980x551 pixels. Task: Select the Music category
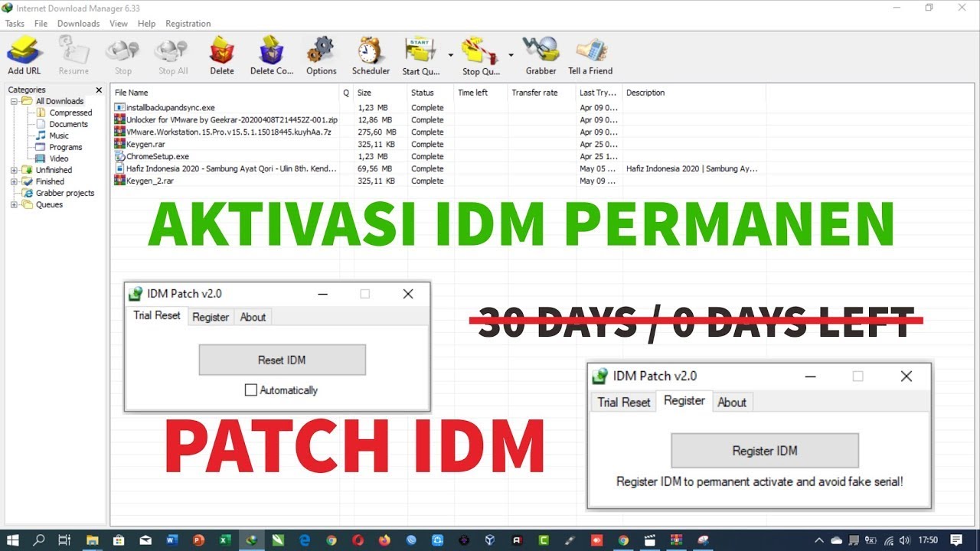coord(53,135)
